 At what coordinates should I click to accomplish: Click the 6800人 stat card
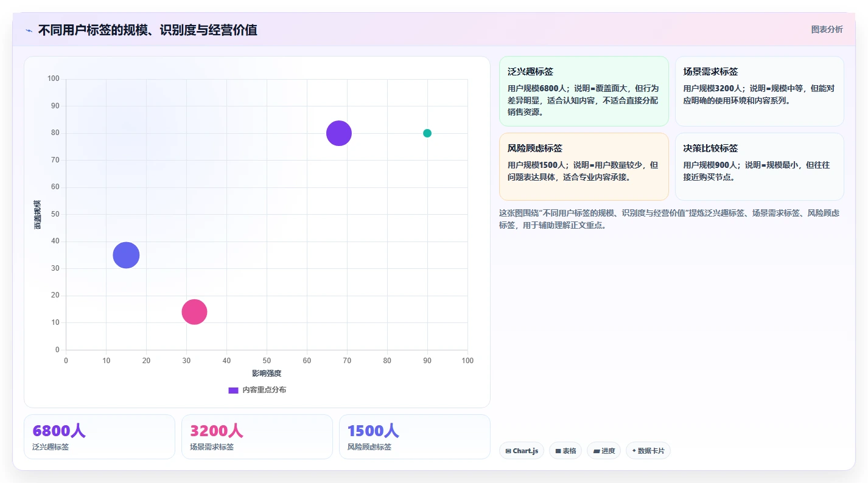pyautogui.click(x=99, y=437)
